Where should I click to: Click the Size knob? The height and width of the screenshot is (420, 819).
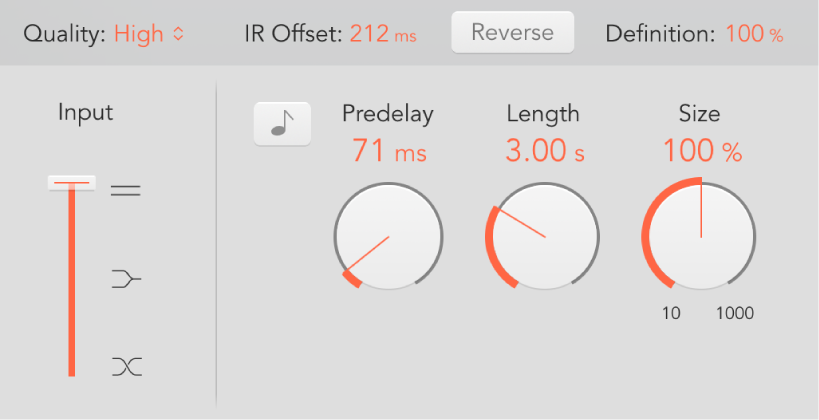[700, 237]
